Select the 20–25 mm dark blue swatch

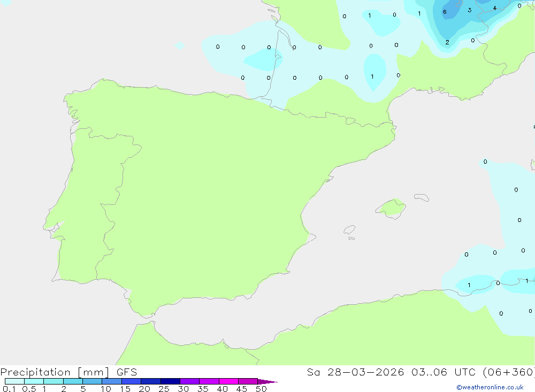tap(151, 381)
